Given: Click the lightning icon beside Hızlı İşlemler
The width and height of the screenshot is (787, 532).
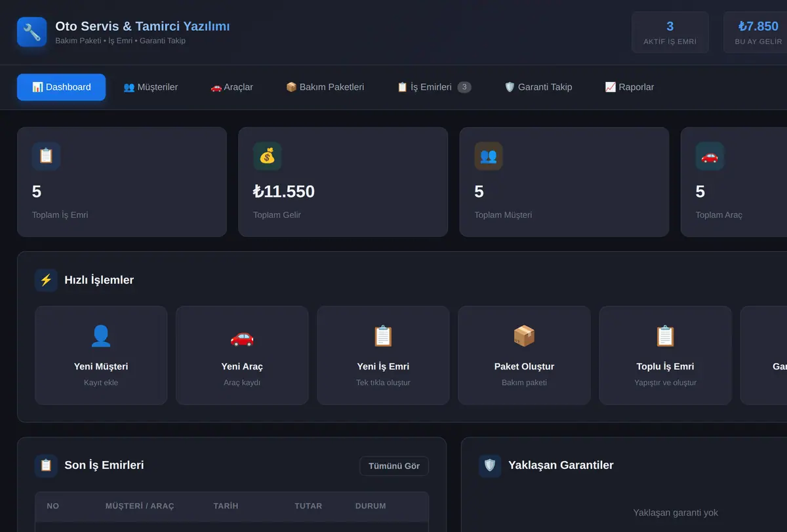Looking at the screenshot, I should coord(46,280).
